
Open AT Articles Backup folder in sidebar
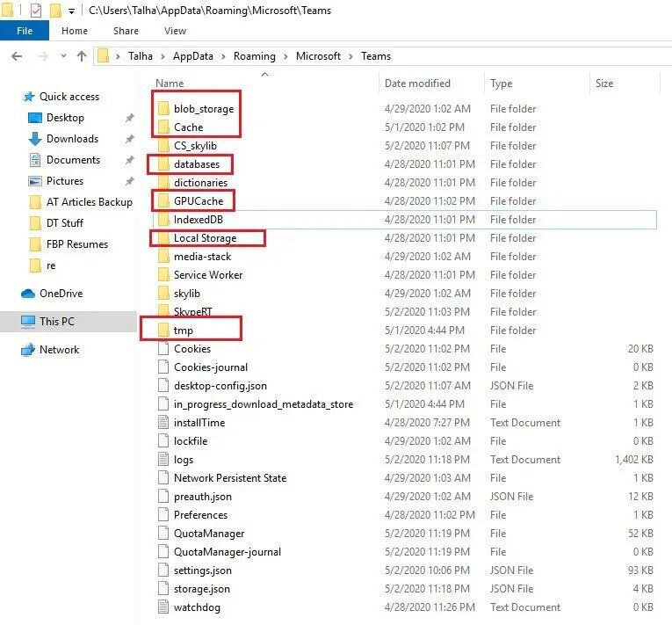click(x=89, y=201)
